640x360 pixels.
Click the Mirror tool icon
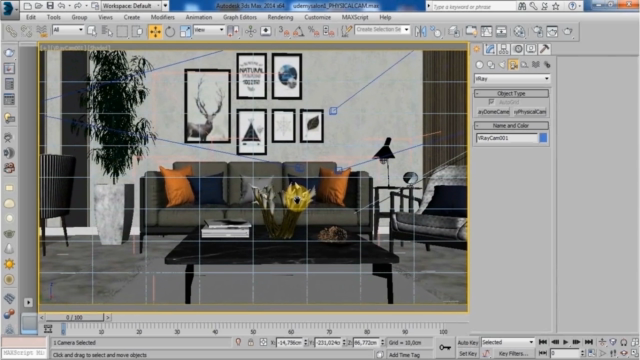[x=420, y=31]
